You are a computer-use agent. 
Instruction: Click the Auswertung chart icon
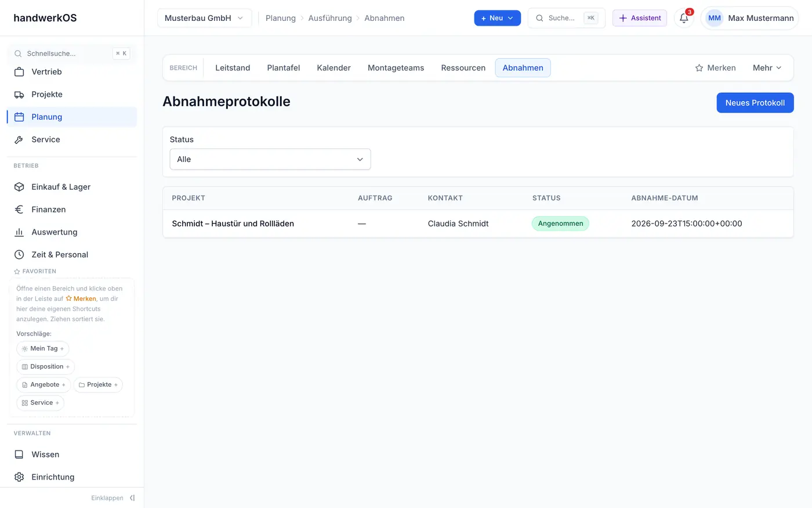[x=19, y=232]
